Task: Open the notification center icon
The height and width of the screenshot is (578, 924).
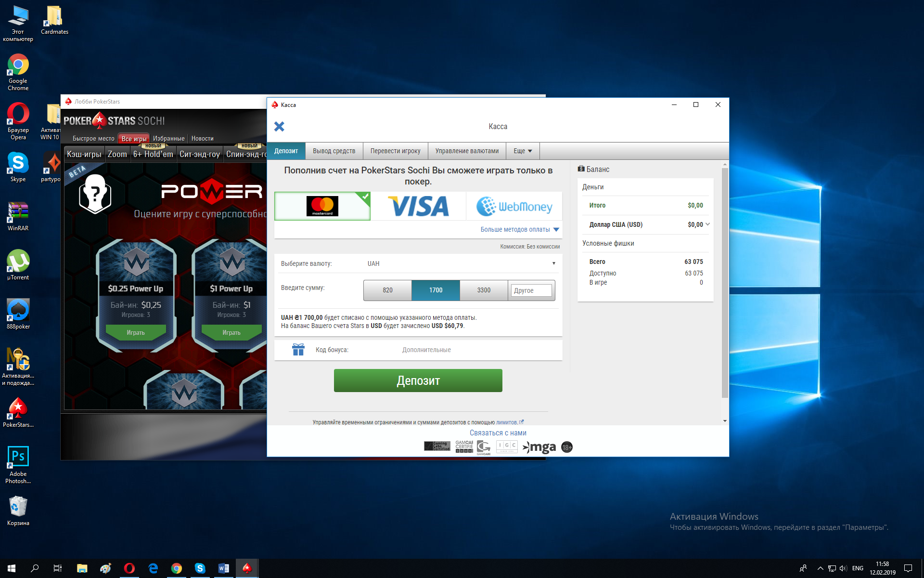Action: click(x=908, y=568)
